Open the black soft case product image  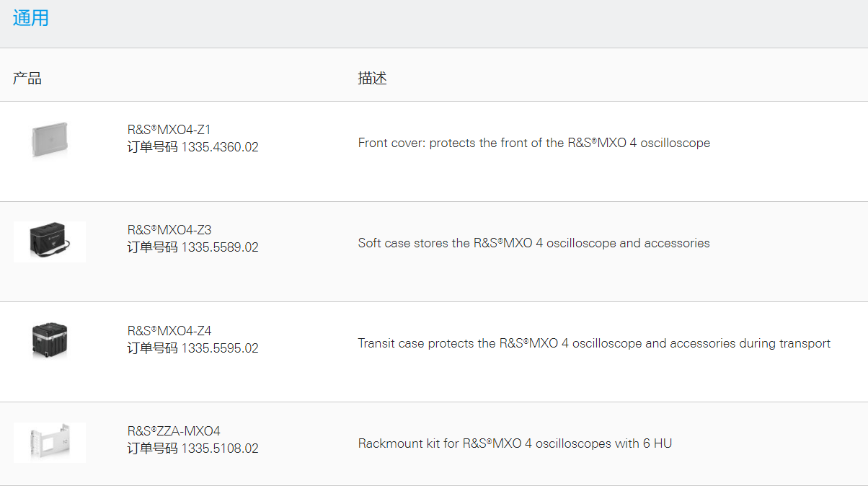pyautogui.click(x=50, y=241)
